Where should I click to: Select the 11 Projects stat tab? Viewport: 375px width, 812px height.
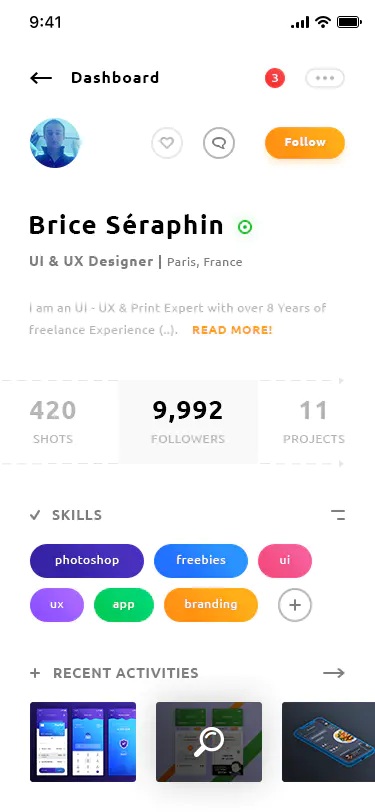(314, 422)
